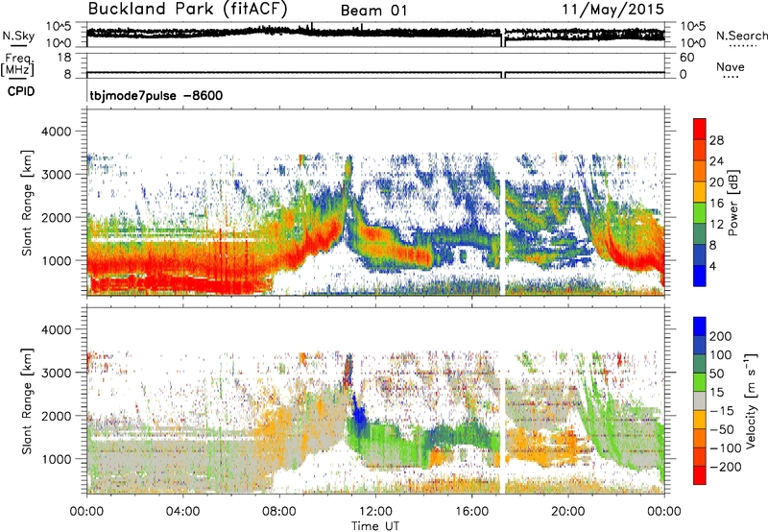768x532 pixels.
Task: Click the red bottom of the Velocity color bar
Action: pyautogui.click(x=700, y=475)
